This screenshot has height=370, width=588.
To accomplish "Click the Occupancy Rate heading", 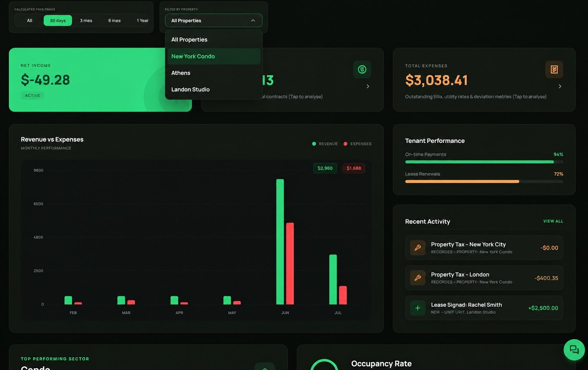I will click(381, 364).
